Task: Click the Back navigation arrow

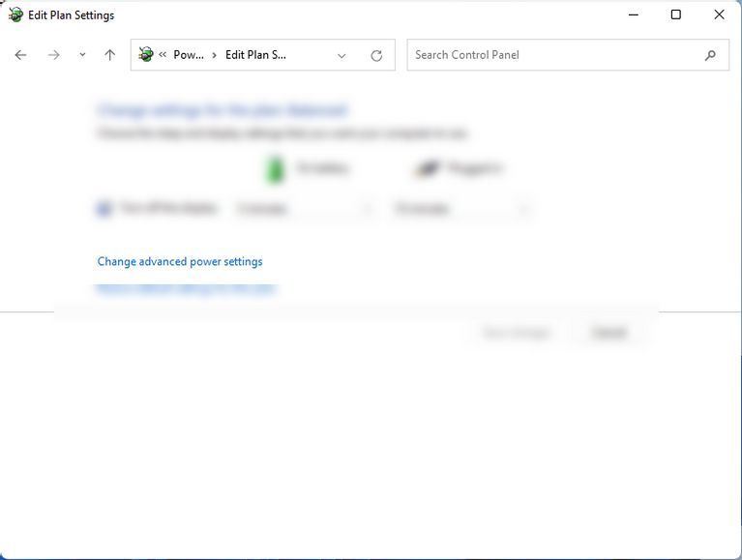Action: [x=20, y=55]
